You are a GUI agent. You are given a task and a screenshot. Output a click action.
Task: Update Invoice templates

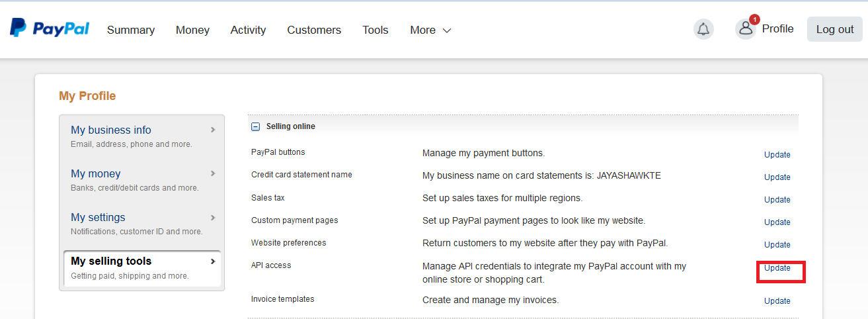tap(777, 301)
